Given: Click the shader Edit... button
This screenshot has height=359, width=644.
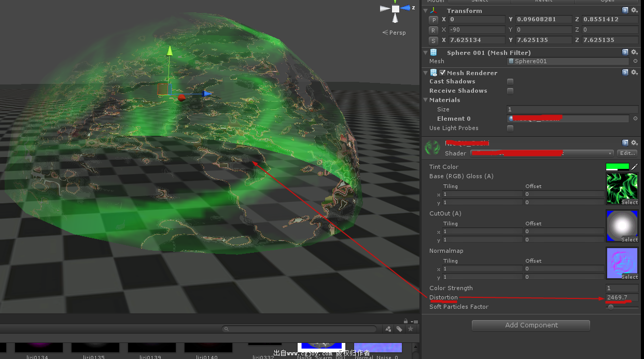Looking at the screenshot, I should click(x=627, y=153).
